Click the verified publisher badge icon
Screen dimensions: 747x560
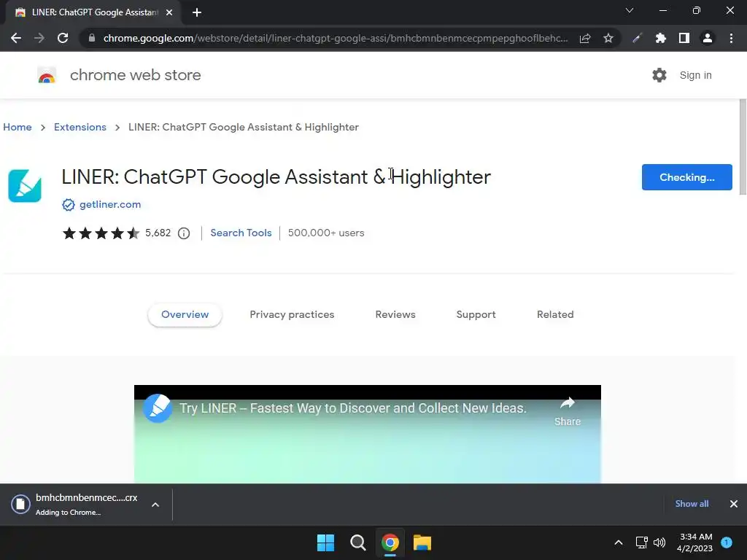[x=69, y=205]
